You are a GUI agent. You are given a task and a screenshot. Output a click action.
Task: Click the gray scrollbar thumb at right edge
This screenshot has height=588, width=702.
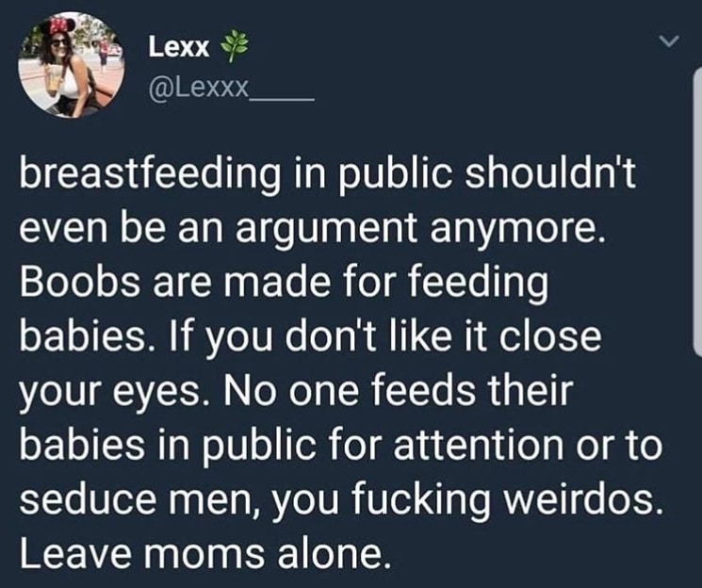point(697,212)
